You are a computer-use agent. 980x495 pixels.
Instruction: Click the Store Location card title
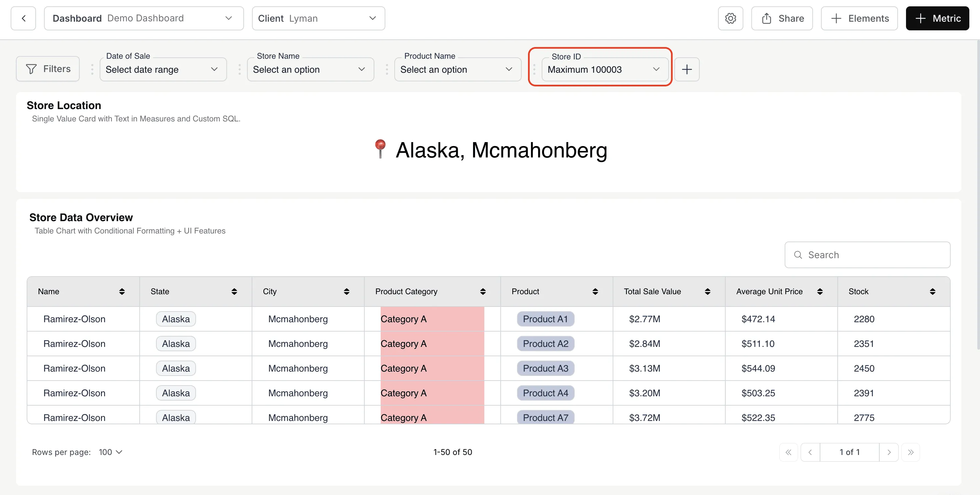point(64,105)
